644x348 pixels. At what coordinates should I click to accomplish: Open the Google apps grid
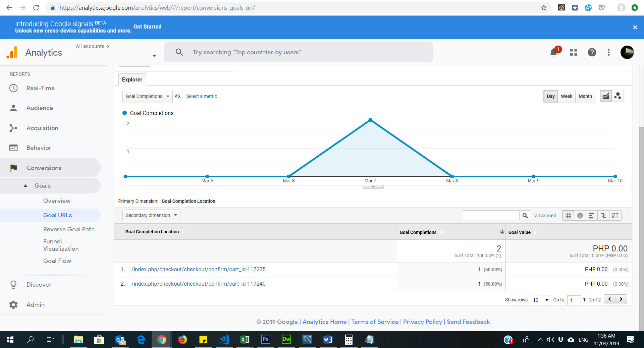pyautogui.click(x=574, y=52)
